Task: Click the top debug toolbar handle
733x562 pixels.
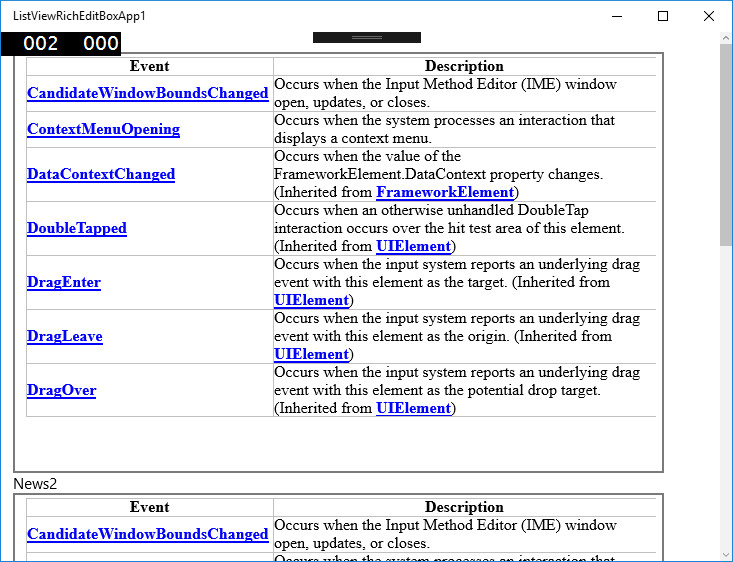Action: pyautogui.click(x=367, y=37)
